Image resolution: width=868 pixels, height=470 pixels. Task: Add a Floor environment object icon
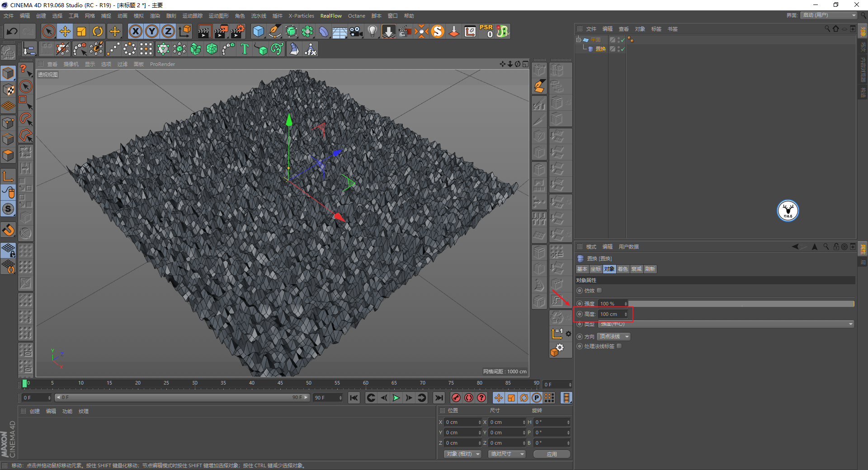[x=340, y=31]
